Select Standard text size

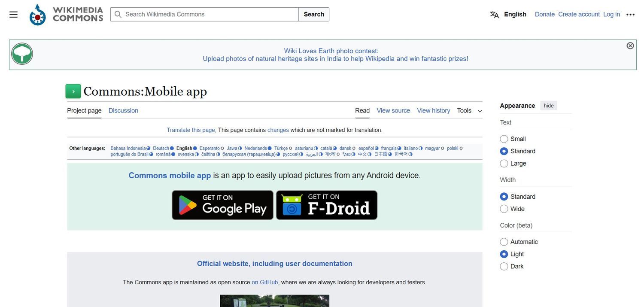pyautogui.click(x=504, y=151)
